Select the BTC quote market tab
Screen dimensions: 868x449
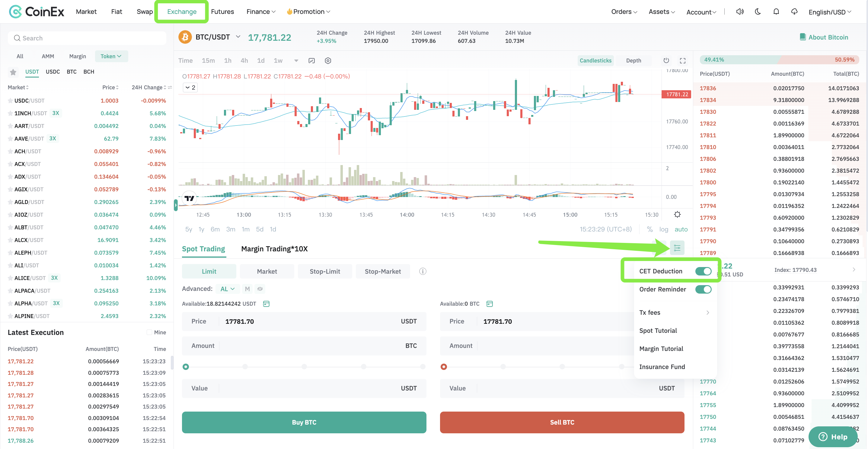(72, 72)
